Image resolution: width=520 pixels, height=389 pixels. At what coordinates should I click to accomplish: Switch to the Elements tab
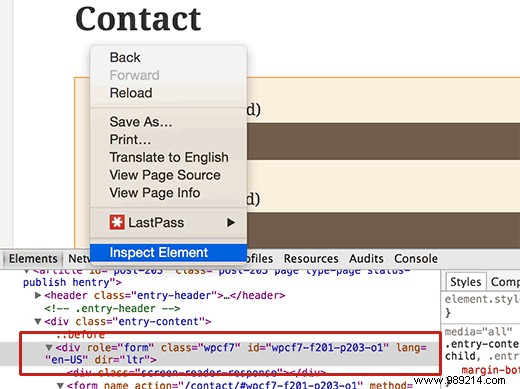[x=33, y=259]
